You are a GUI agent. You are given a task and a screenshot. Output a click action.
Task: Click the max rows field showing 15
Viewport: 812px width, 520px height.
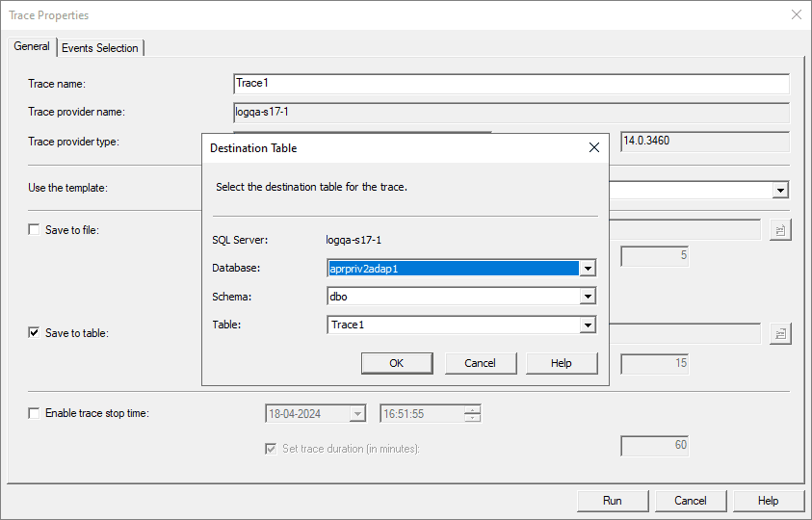click(x=655, y=364)
